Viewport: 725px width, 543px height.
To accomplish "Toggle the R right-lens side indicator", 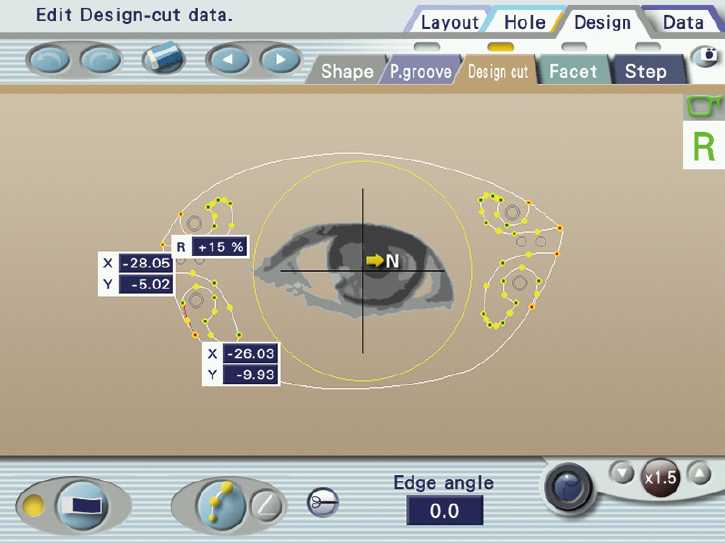I will pos(704,146).
